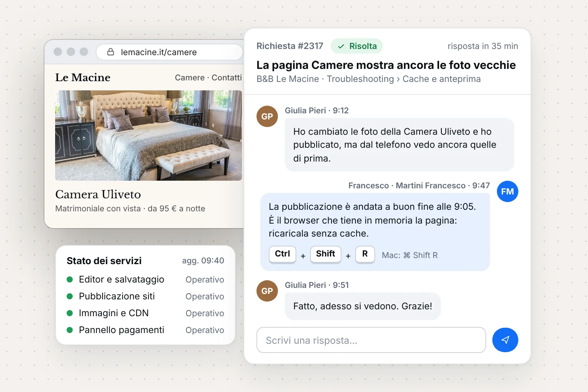Open the Camera Uliveto bedroom photo
588x392 pixels.
click(x=149, y=136)
